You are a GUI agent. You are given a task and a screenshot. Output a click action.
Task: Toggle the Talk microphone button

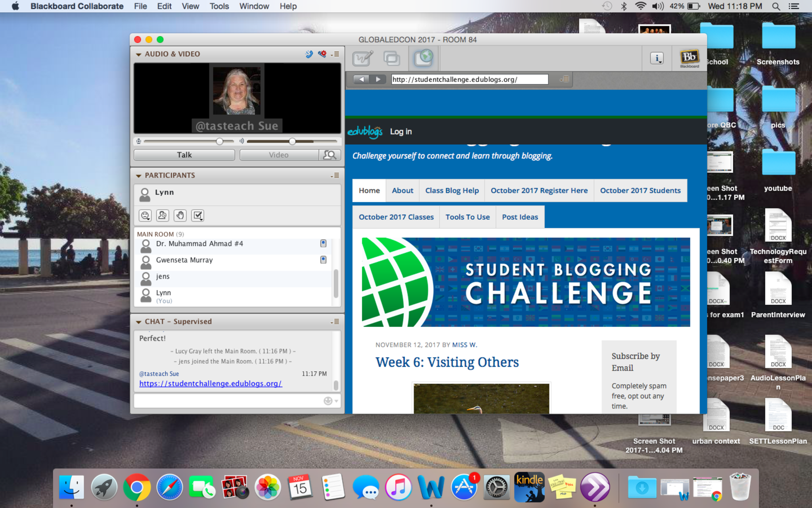184,155
